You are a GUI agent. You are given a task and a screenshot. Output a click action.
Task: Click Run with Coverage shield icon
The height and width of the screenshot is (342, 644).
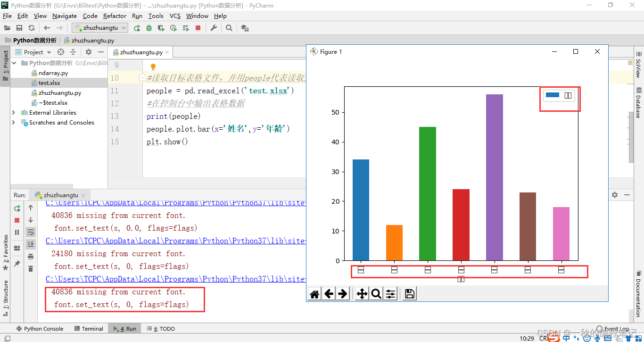[x=161, y=28]
